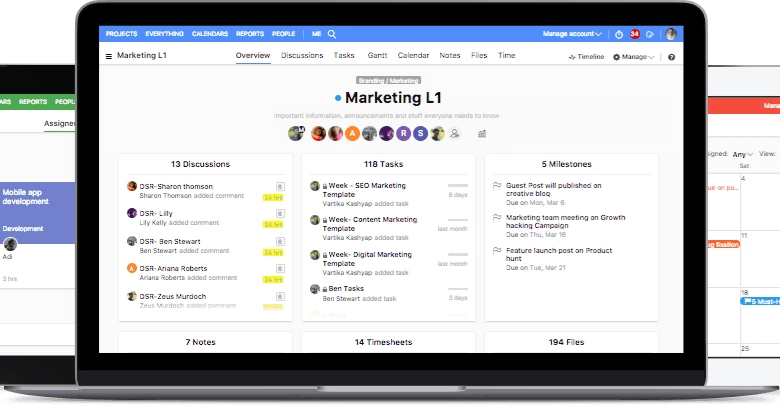The height and width of the screenshot is (408, 780).
Task: Open notifications with the red 34 badge
Action: click(634, 34)
